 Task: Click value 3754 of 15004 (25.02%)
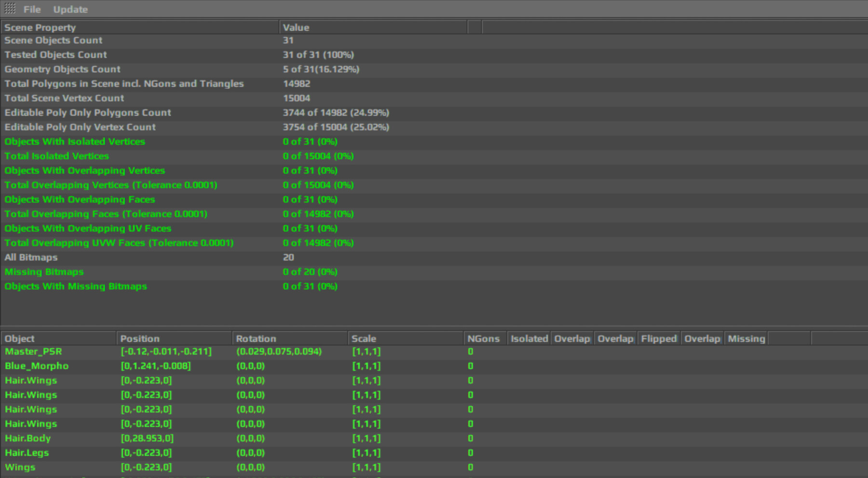point(336,127)
